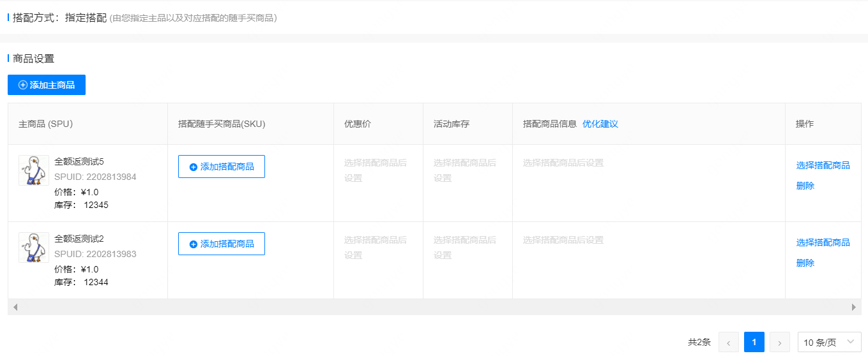Delete the 全额返测试5 product row
The width and height of the screenshot is (868, 356).
coord(805,186)
